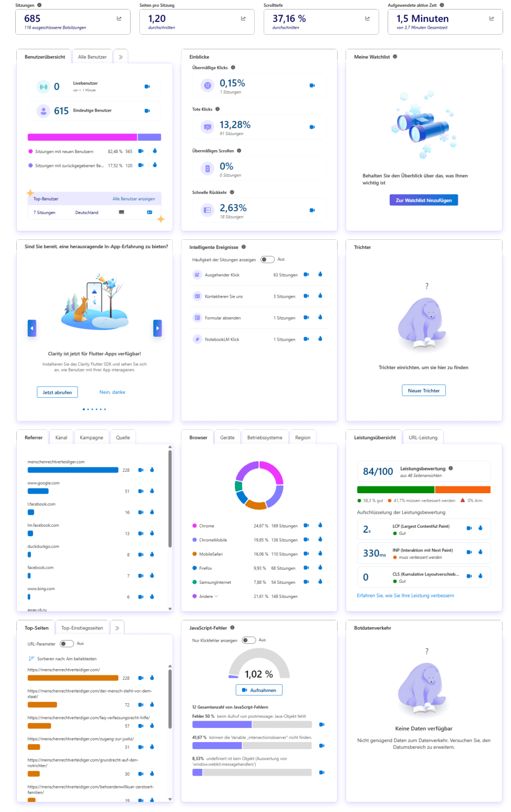The image size is (511, 812).
Task: Open recordings for Firefox browser row
Action: coord(306,568)
